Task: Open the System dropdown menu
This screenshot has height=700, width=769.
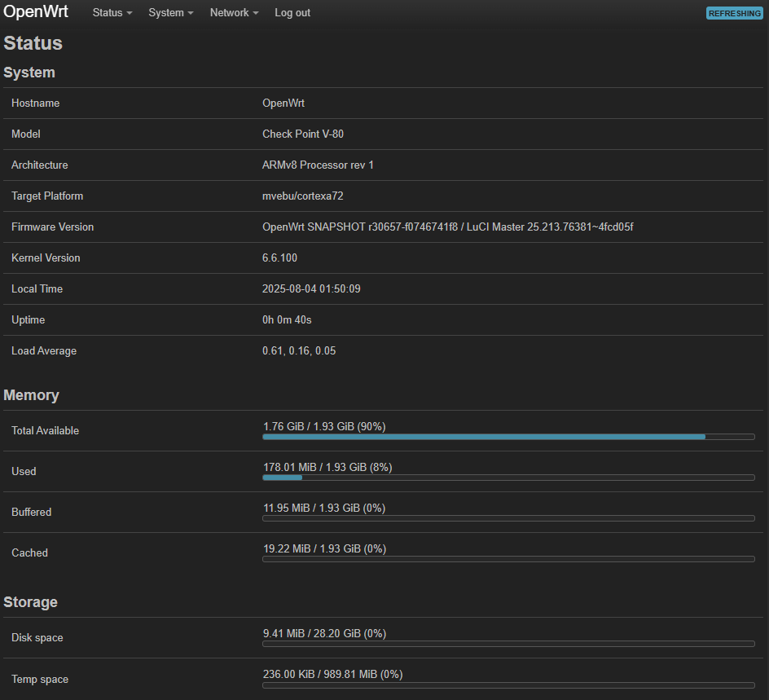Action: [171, 13]
